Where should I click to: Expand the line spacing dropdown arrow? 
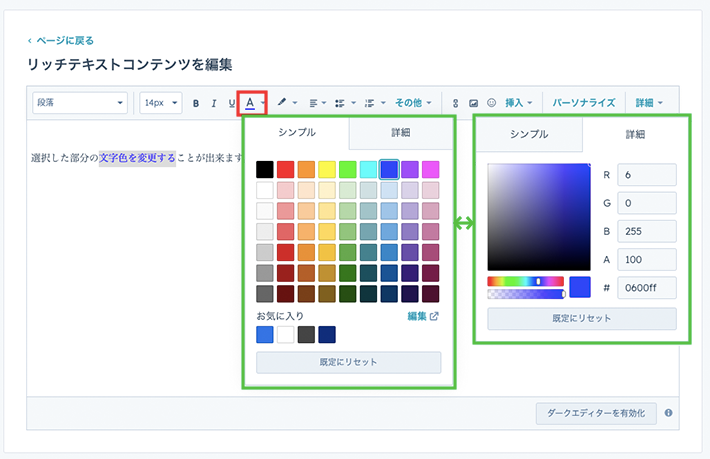coord(383,103)
